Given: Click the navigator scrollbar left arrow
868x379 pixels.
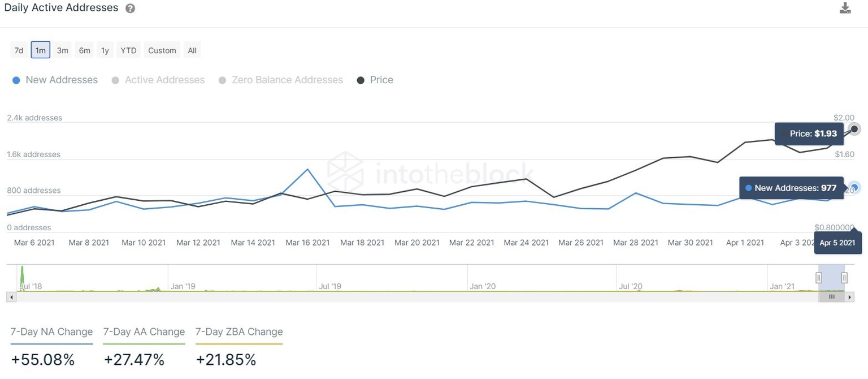Looking at the screenshot, I should tap(10, 297).
